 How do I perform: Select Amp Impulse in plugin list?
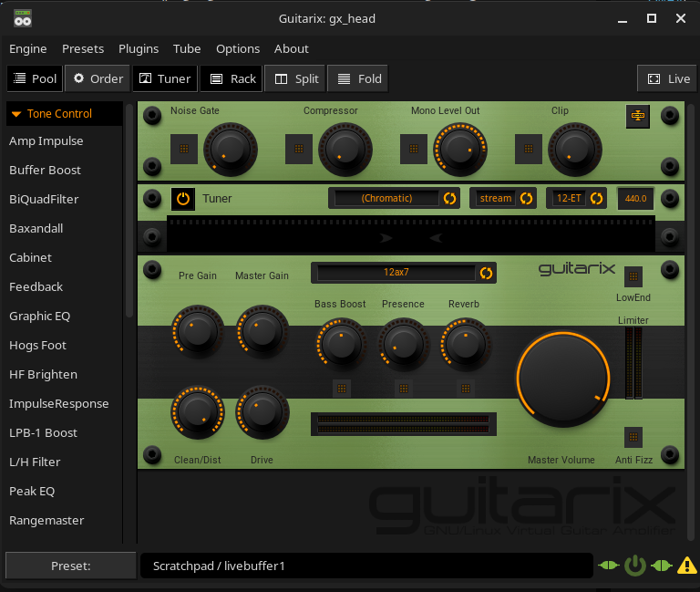[65, 140]
